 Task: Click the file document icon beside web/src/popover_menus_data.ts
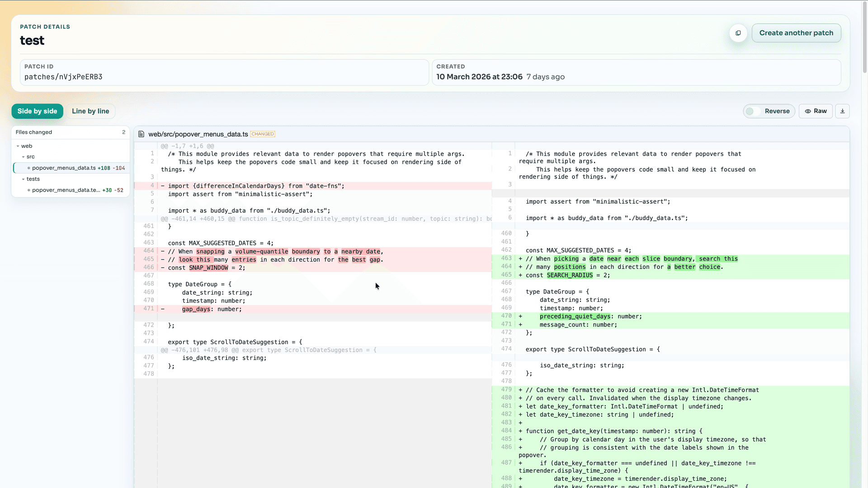click(142, 134)
